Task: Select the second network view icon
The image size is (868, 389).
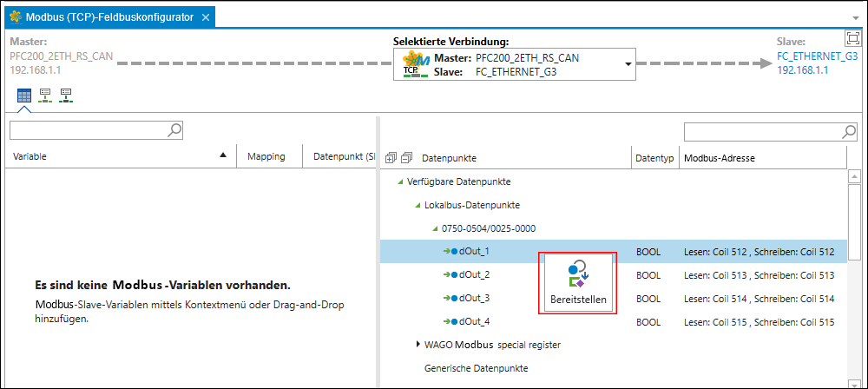Action: 45,96
